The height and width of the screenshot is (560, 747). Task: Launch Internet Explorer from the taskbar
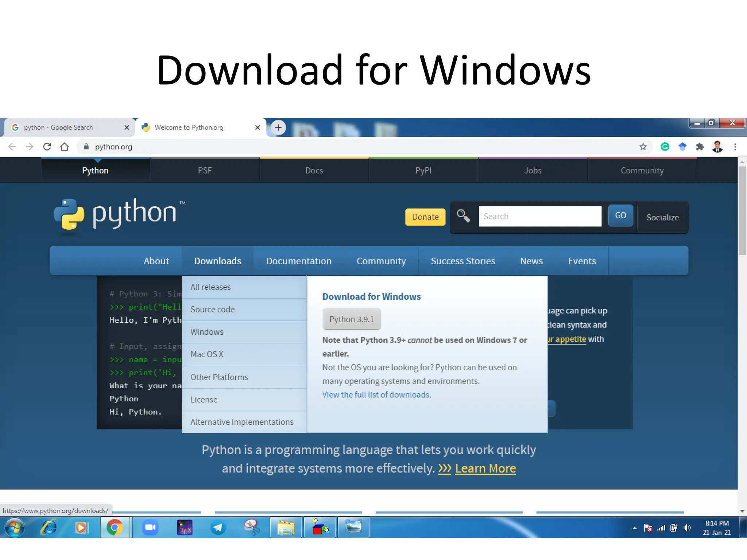click(49, 528)
